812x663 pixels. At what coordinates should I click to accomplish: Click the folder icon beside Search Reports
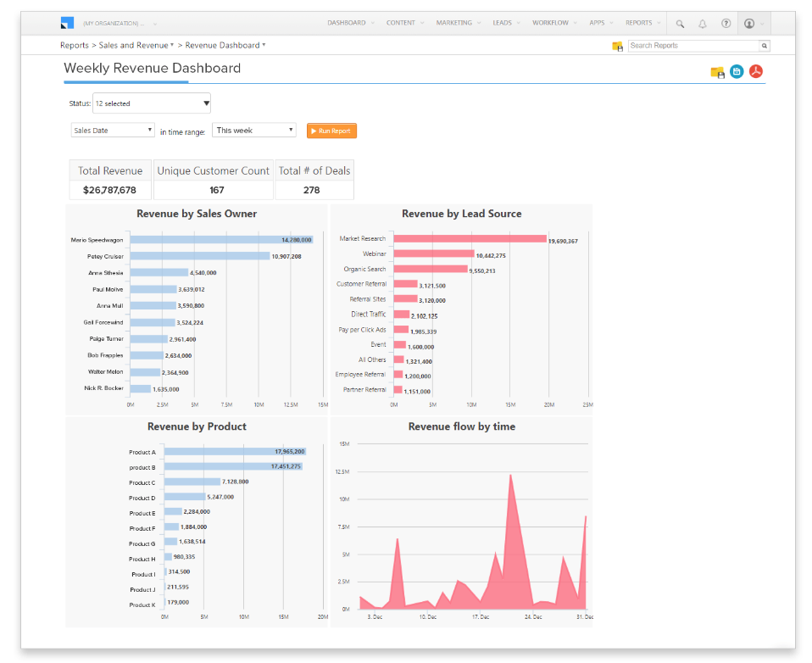(x=617, y=46)
